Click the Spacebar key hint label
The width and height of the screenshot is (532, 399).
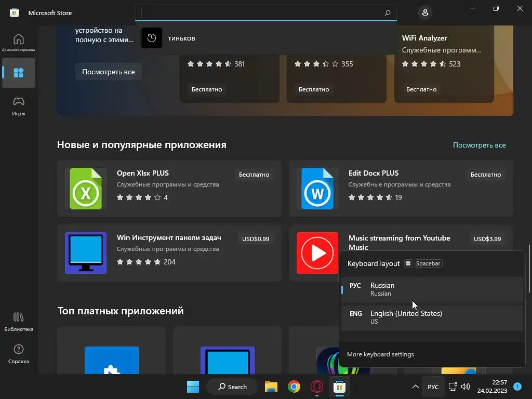click(x=428, y=263)
